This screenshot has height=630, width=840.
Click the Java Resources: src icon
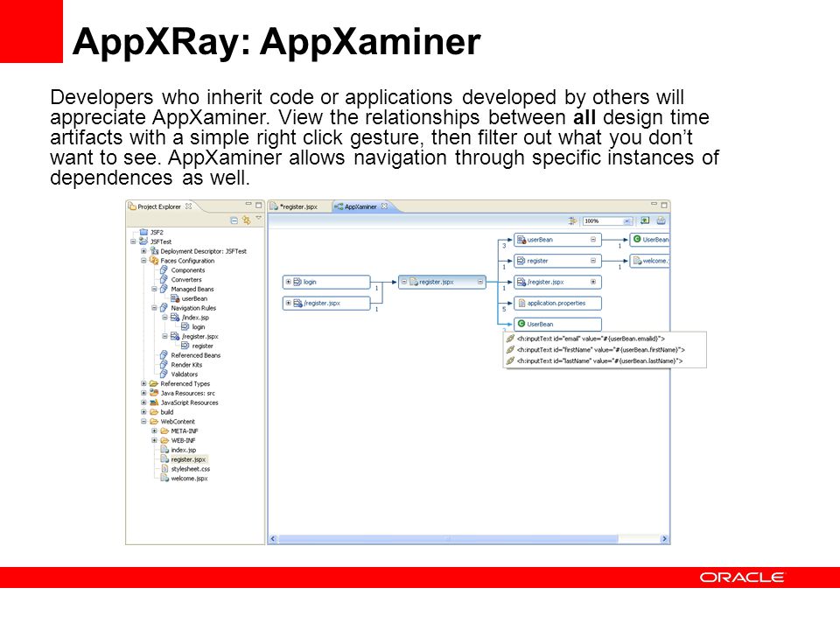[x=154, y=393]
